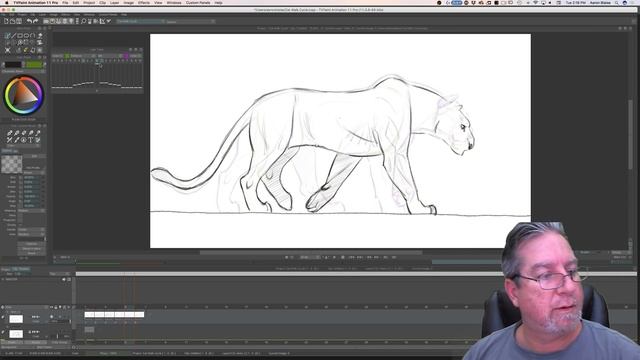Open the Windows menu
640x360 pixels.
174,2
